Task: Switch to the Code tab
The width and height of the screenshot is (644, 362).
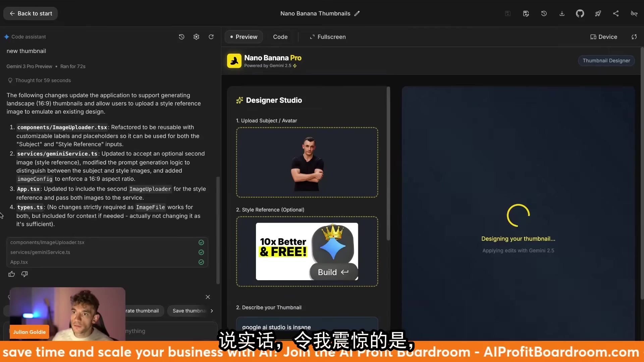Action: (x=280, y=37)
